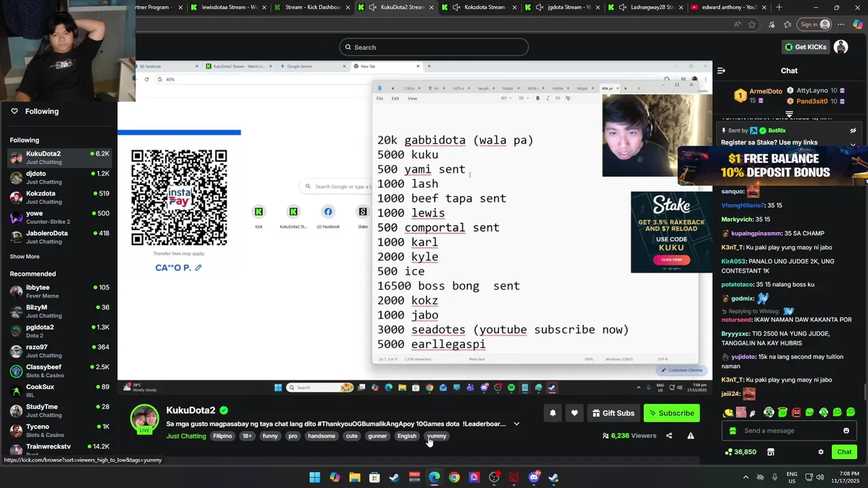Open chat settings gear icon
The image size is (868, 488).
pyautogui.click(x=821, y=452)
